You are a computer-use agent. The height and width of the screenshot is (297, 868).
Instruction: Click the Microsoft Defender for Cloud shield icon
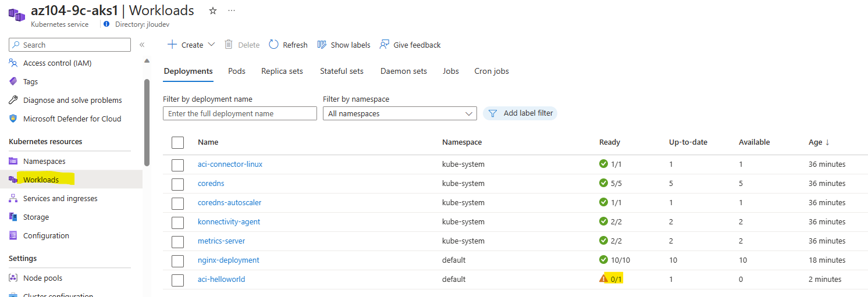pyautogui.click(x=13, y=119)
